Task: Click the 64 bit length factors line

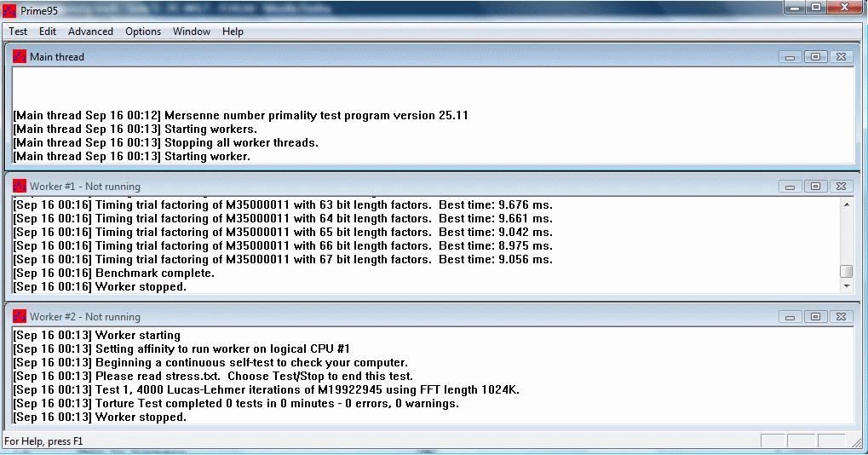Action: (x=283, y=219)
